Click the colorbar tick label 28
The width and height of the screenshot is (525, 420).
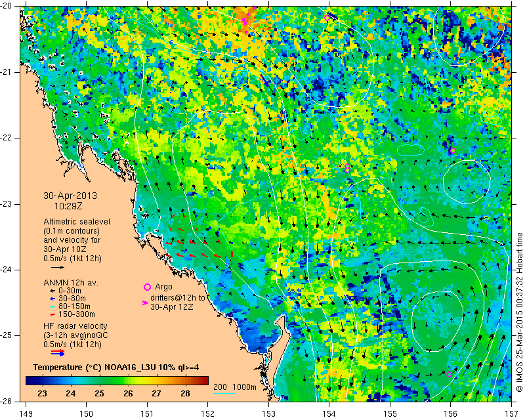coord(185,393)
